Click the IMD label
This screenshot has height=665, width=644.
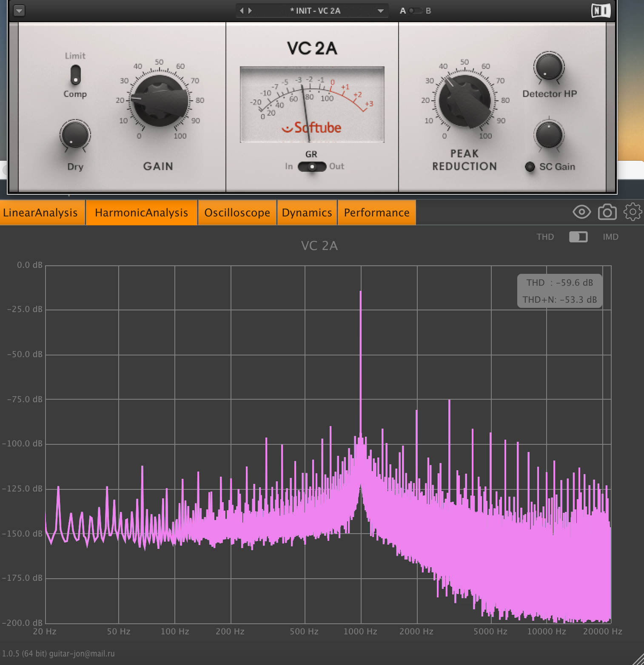(x=611, y=237)
